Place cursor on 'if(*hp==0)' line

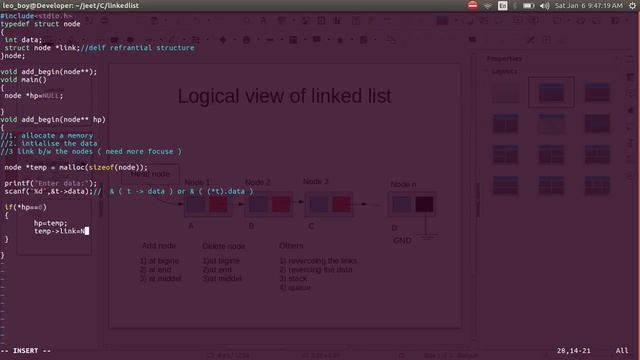click(25, 207)
